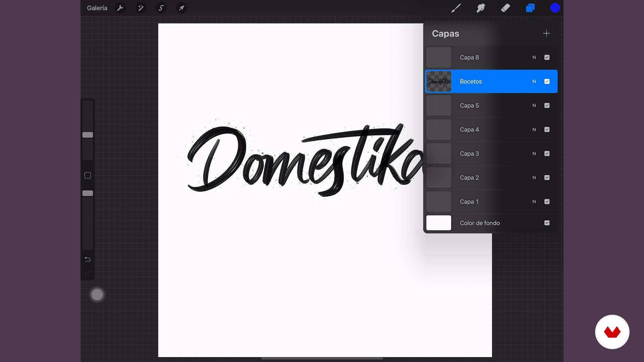Tap the undo arrow in sidebar

88,259
